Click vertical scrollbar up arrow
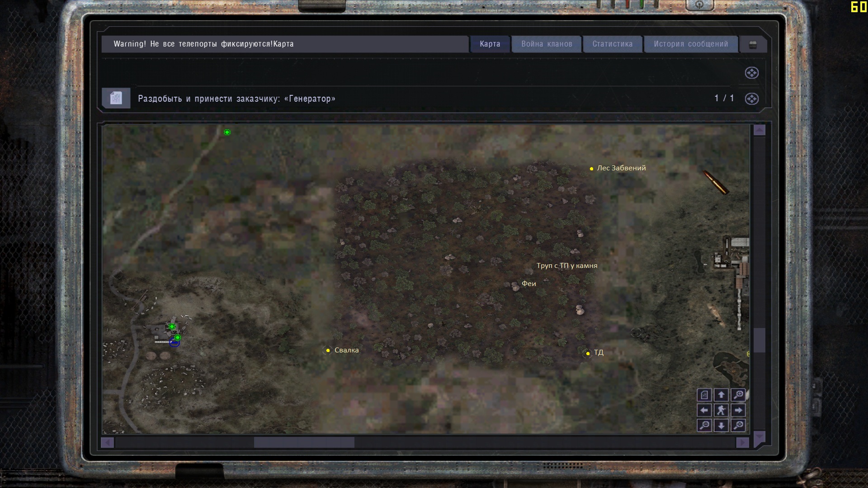868x488 pixels. tap(759, 131)
